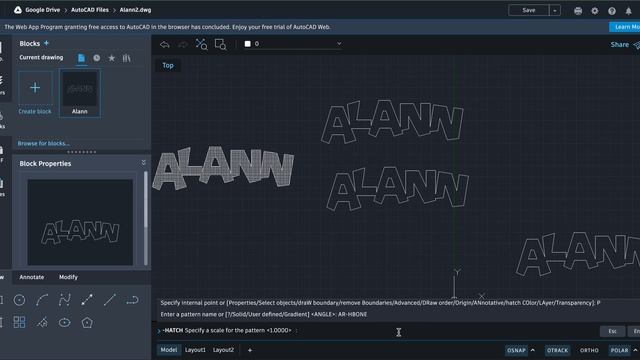Expand OSNAP settings caret
The image size is (640, 360).
[533, 350]
